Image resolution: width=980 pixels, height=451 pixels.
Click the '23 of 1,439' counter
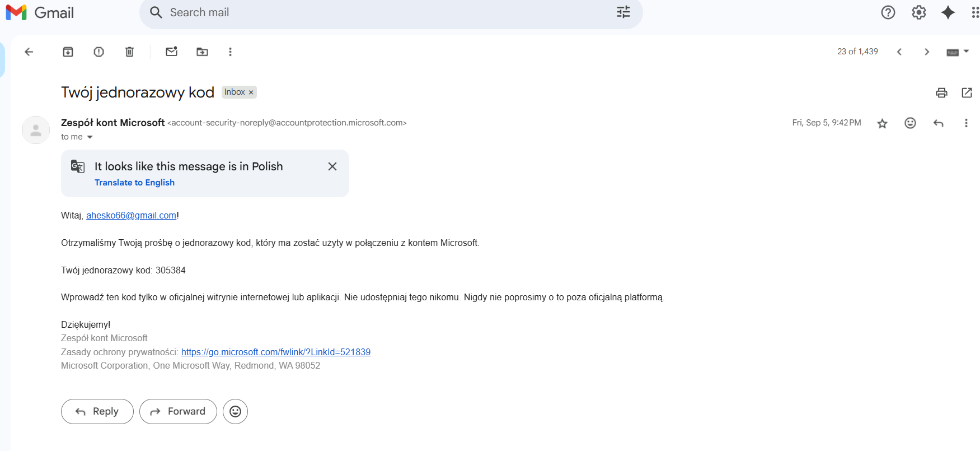point(857,52)
